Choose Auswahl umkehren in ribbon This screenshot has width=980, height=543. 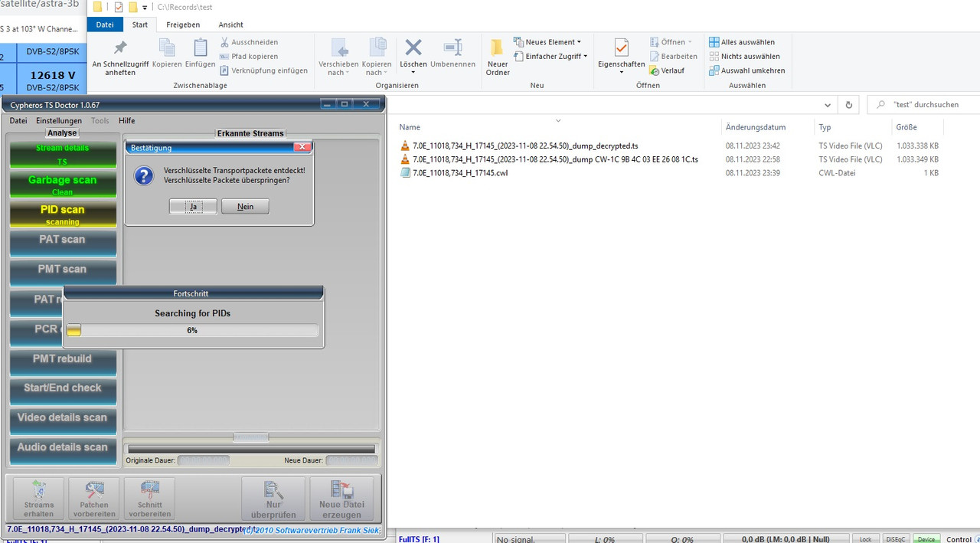click(746, 70)
